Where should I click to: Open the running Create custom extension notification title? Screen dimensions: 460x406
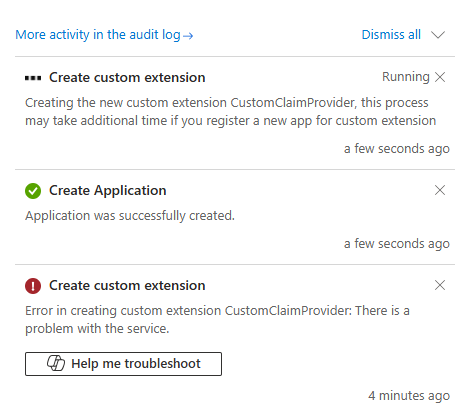pos(127,77)
